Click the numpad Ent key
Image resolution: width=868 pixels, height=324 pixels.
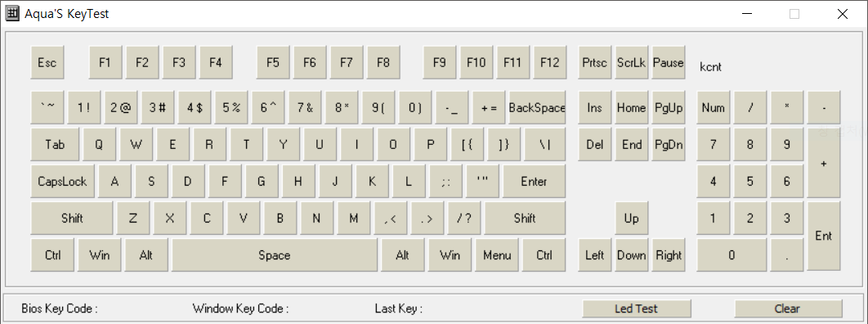[824, 236]
